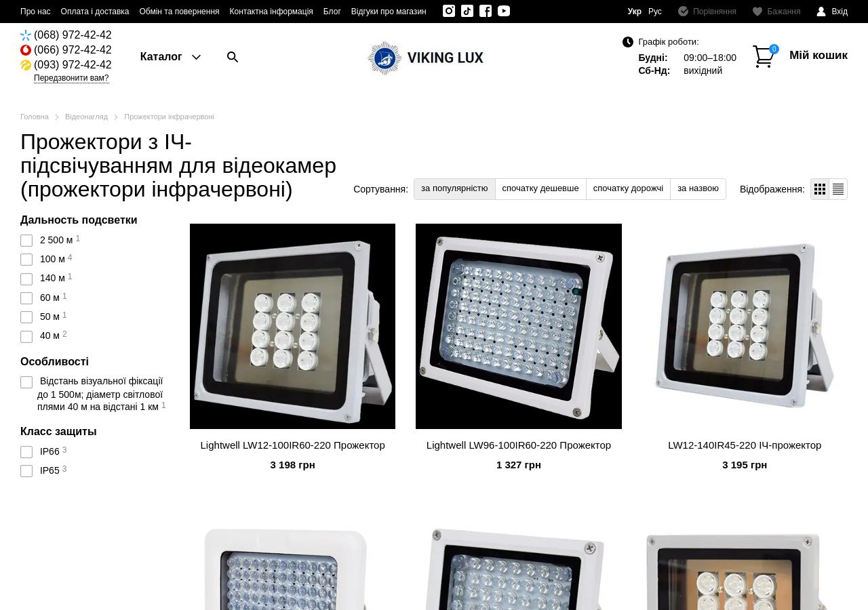The width and height of the screenshot is (868, 610).
Task: Open the YouTube social icon
Action: [504, 11]
